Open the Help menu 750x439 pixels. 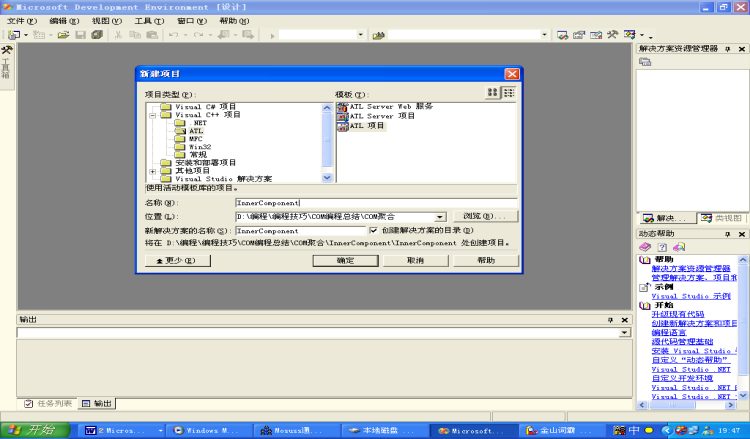coord(234,21)
